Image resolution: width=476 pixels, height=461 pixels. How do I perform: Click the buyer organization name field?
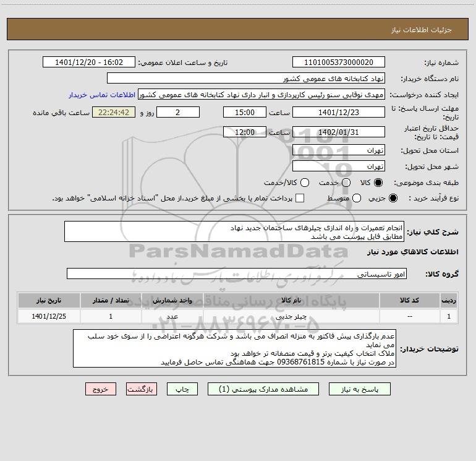(246, 79)
